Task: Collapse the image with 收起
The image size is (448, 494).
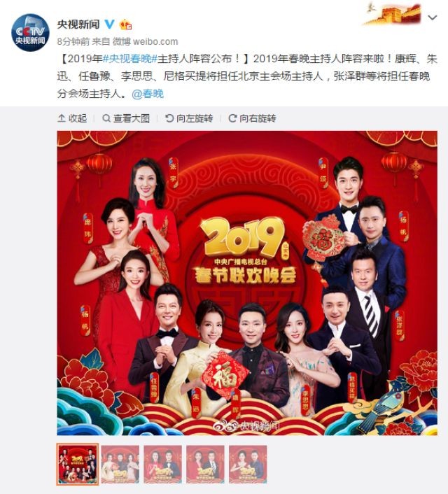Action: (x=72, y=118)
